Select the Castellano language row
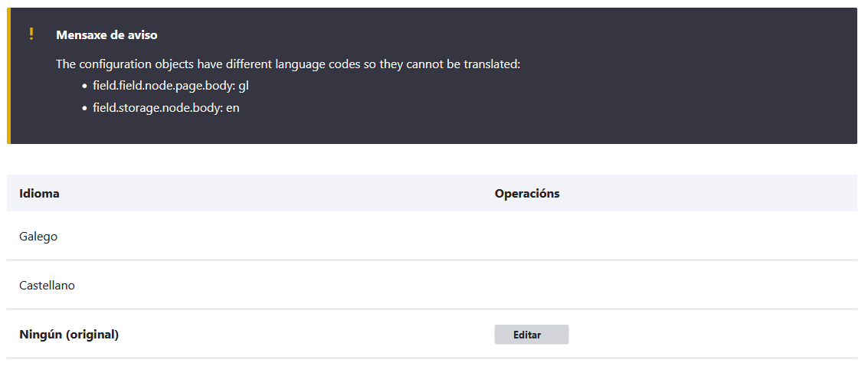This screenshot has height=376, width=868. (432, 286)
